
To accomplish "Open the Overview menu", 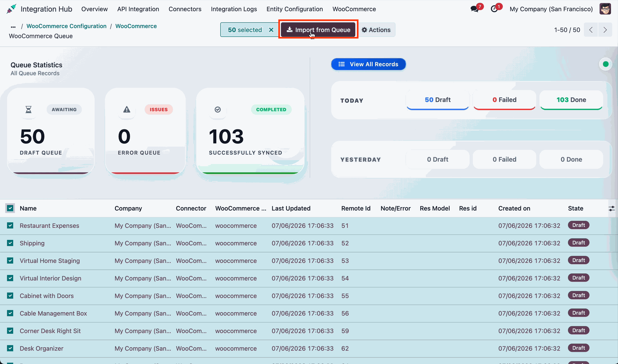I will [x=94, y=9].
